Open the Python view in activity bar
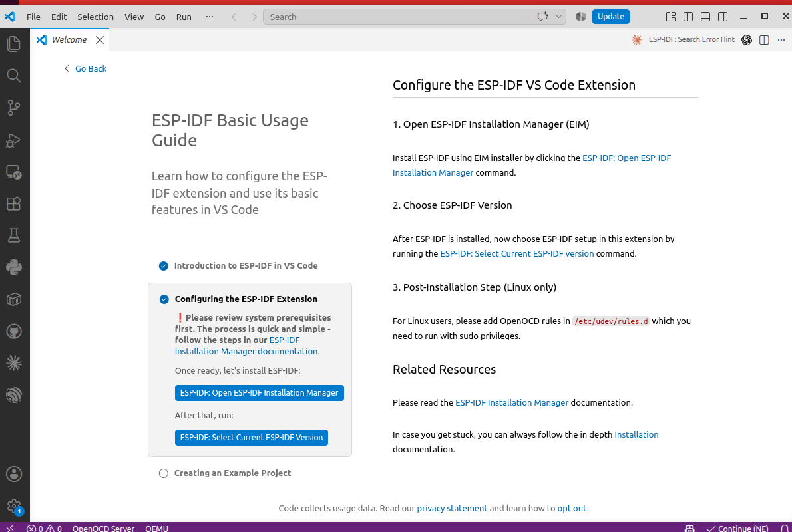 [x=13, y=267]
